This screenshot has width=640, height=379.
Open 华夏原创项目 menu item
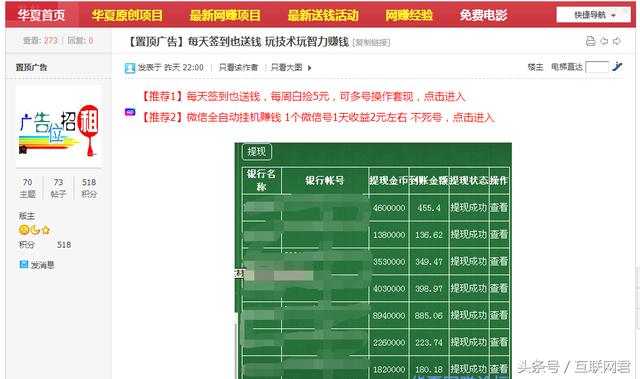pos(127,15)
